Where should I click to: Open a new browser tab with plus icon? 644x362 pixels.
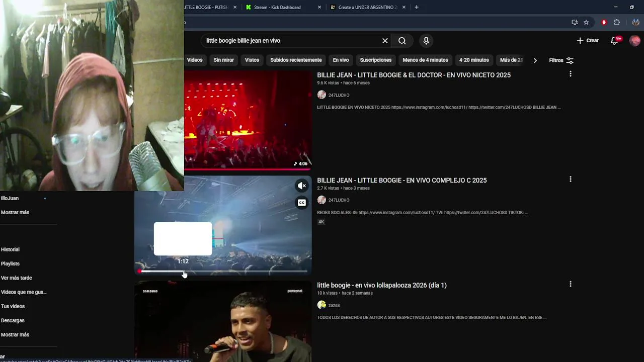[416, 7]
